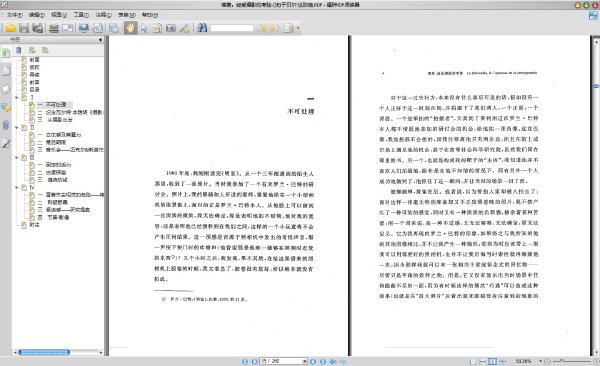Screen dimensions: 600x366
Task: Open a file with the folder icon
Action: point(10,28)
